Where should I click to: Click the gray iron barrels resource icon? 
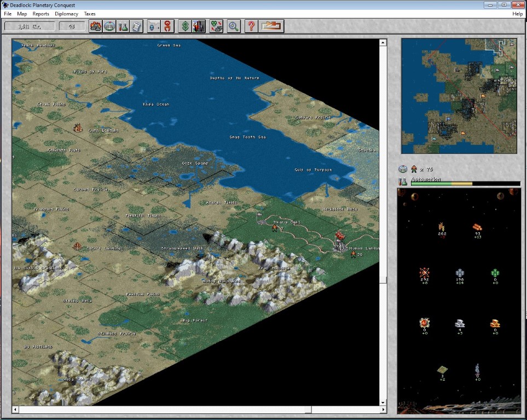point(460,273)
